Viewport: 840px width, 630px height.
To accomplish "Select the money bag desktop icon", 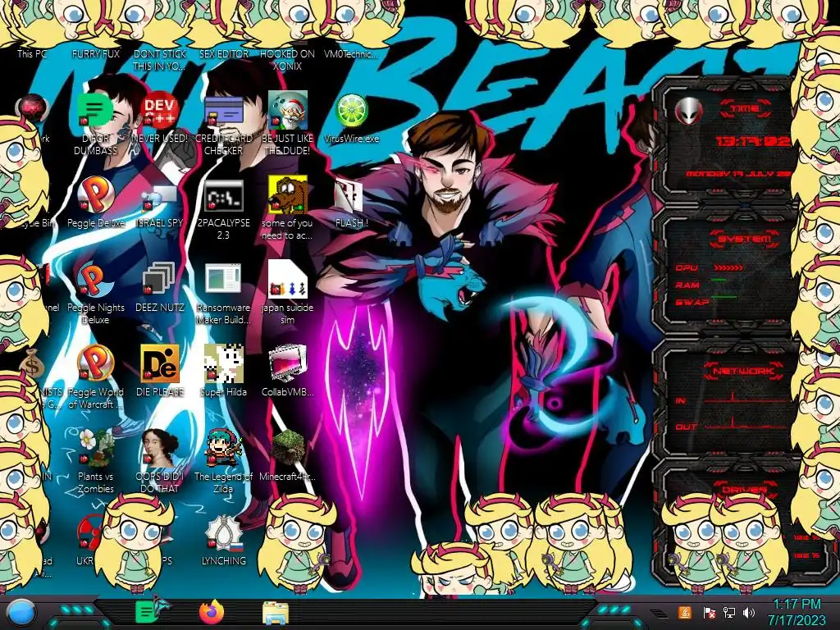I will [32, 363].
